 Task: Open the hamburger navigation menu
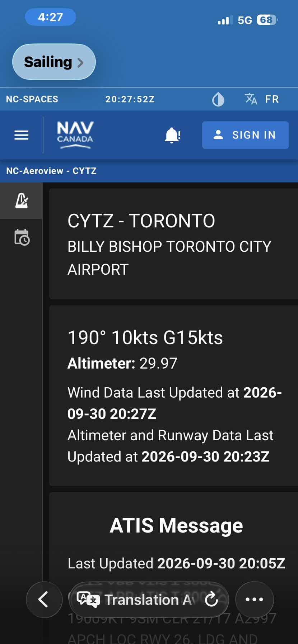[22, 135]
